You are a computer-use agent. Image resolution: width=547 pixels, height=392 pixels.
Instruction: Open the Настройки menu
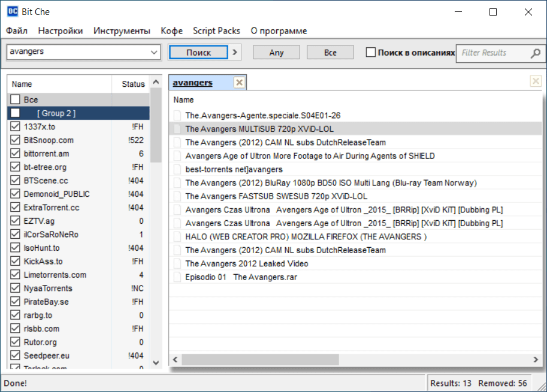tap(61, 31)
